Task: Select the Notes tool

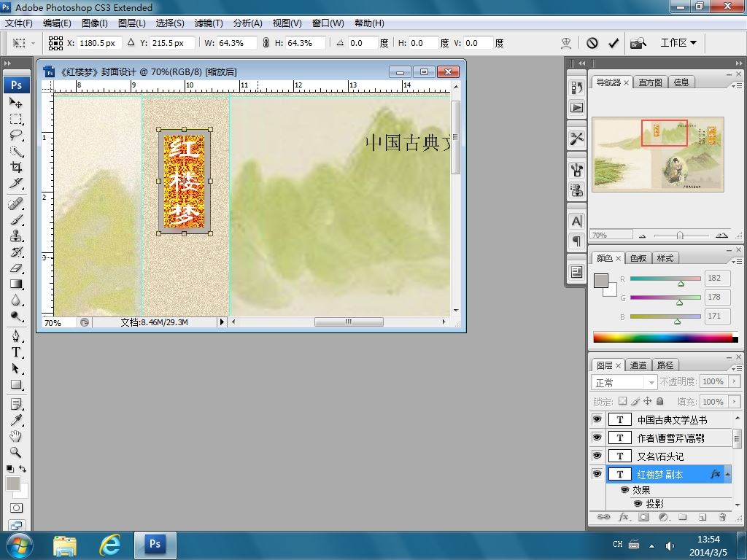Action: pyautogui.click(x=16, y=405)
